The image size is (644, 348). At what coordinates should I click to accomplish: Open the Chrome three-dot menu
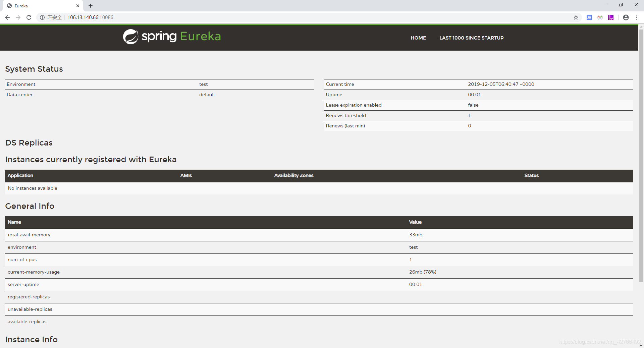coord(637,17)
